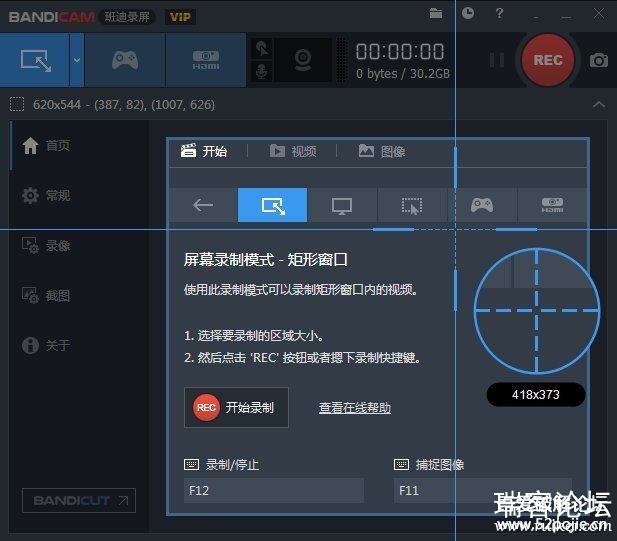Open the 查看在线帮助 online help link
Viewport: 617px width, 541px height.
pos(355,408)
